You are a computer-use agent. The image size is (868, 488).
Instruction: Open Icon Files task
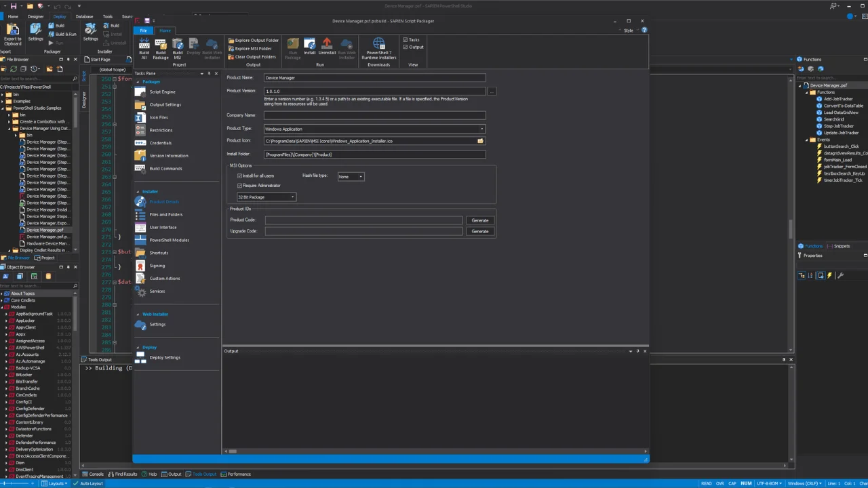tap(159, 117)
